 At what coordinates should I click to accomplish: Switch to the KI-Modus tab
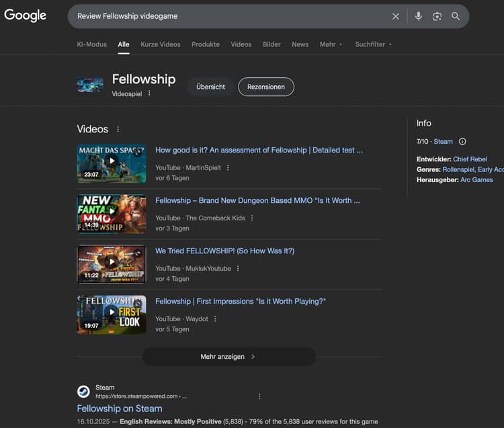point(91,44)
